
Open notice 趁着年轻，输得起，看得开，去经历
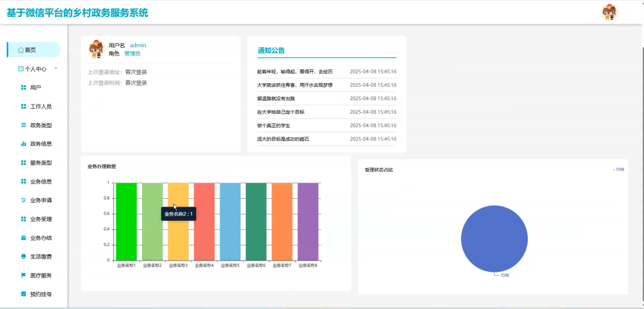tap(294, 72)
